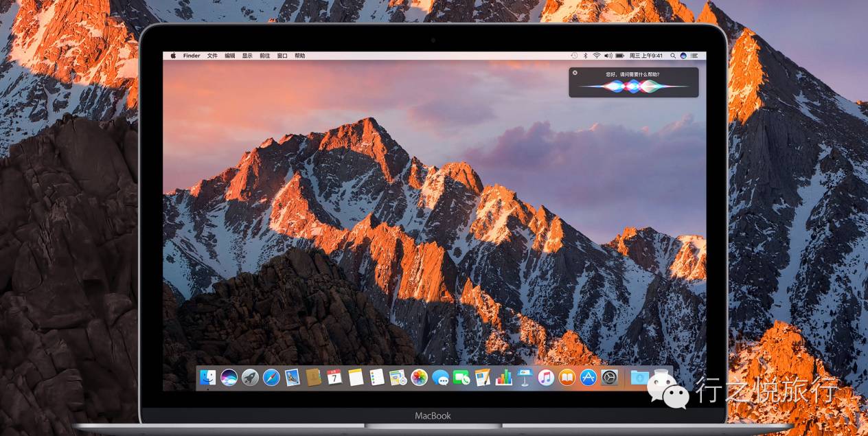Open the App Store icon
Viewport: 868px width, 436px height.
click(588, 377)
